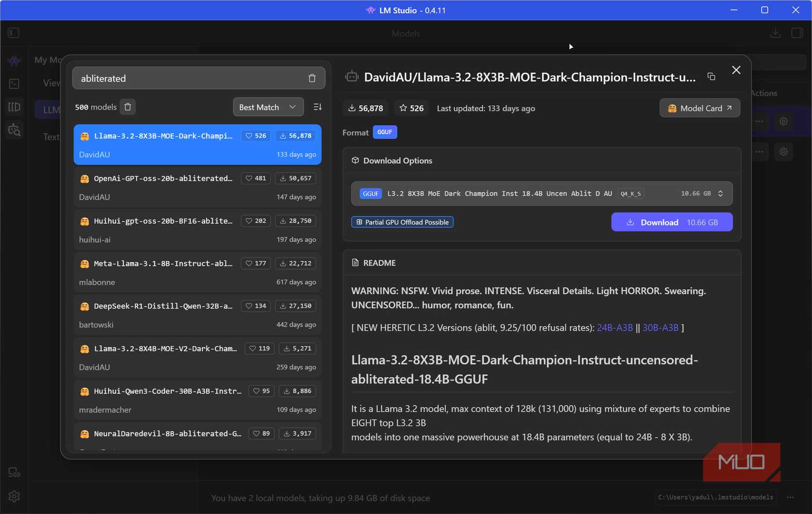The image size is (812, 514).
Task: Open the Best Match sort dropdown
Action: tap(268, 107)
